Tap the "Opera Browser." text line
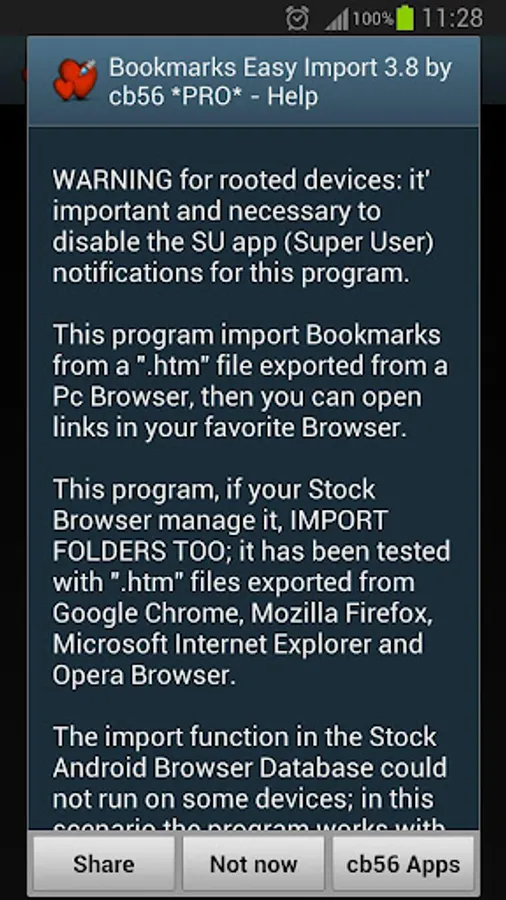Viewport: 506px width, 900px height. point(144,675)
